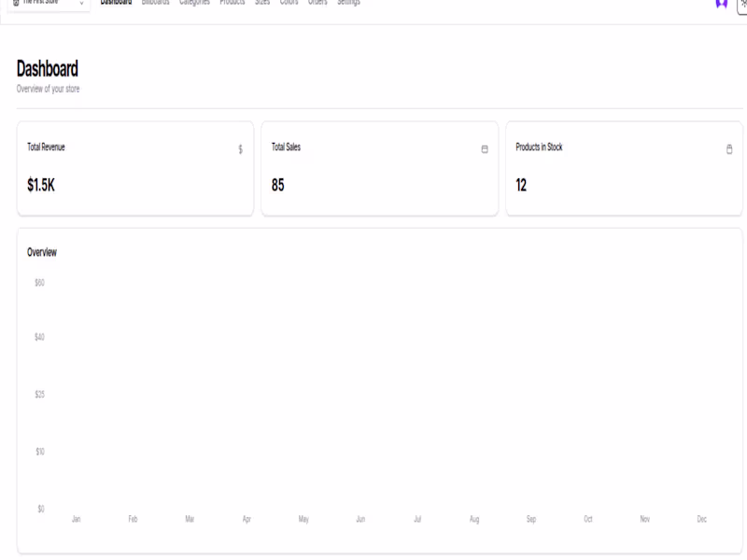747x560 pixels.
Task: Click the store icon in the store switcher
Action: (16, 3)
